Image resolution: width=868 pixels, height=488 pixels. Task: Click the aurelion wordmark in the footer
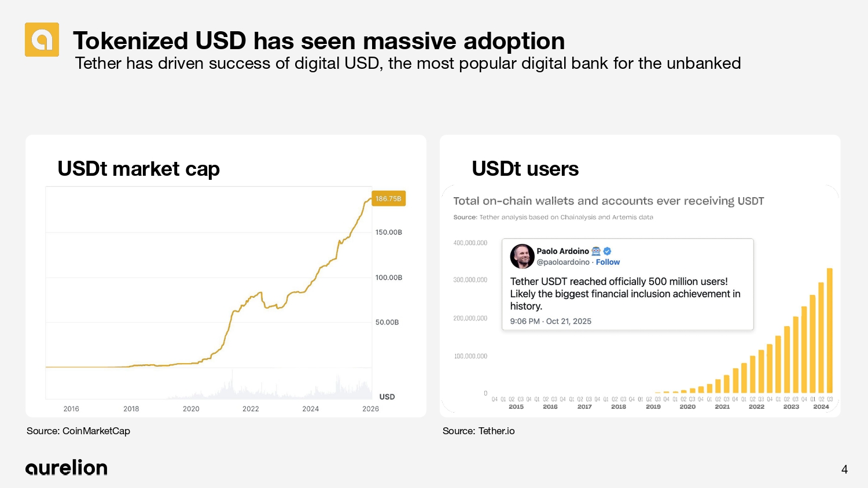pos(67,468)
